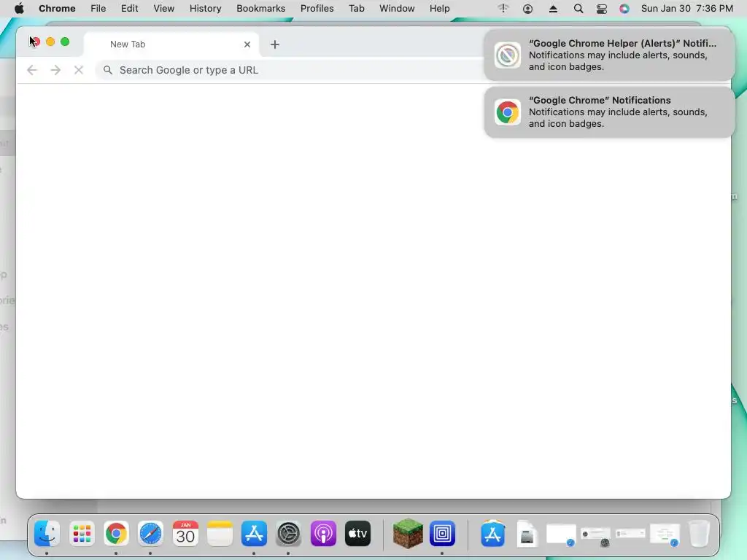Stop page loading with the X icon
This screenshot has height=560, width=747.
[79, 71]
